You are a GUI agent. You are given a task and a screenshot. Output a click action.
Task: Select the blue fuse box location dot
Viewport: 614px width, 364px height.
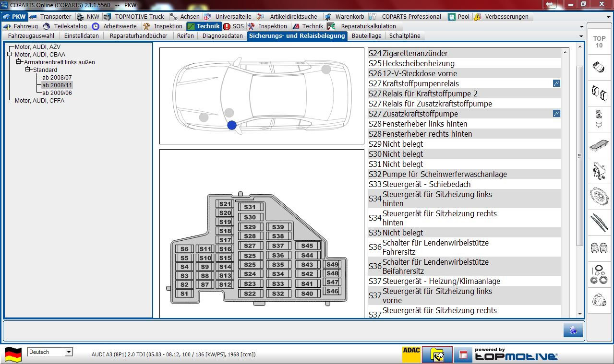click(x=232, y=125)
